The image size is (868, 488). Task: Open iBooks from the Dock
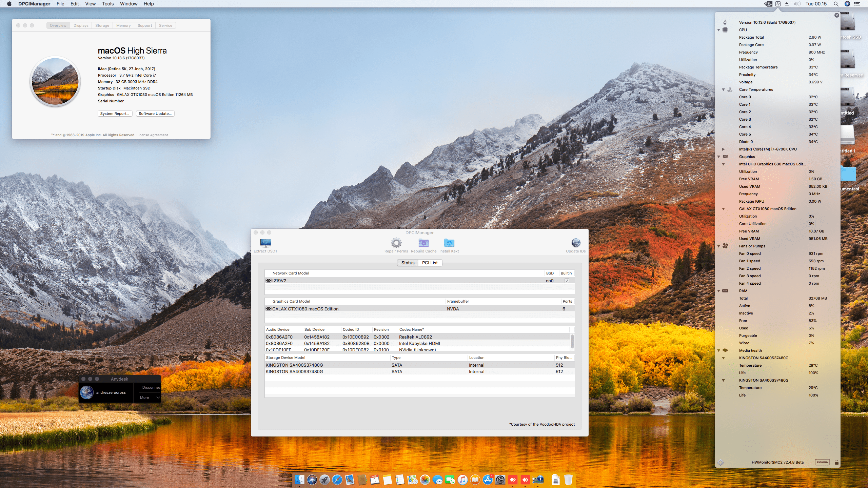(475, 480)
